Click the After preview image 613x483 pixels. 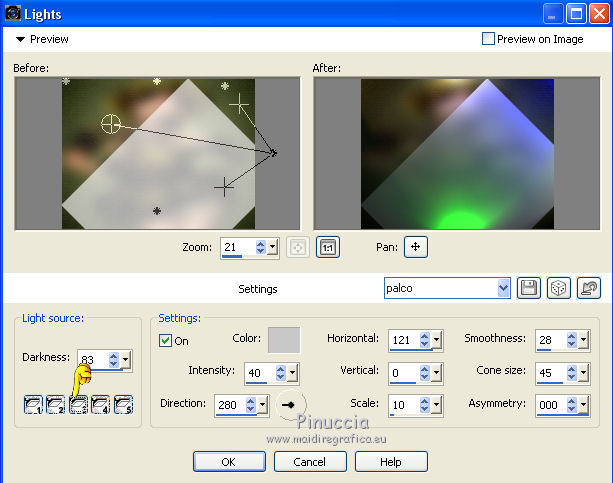click(x=457, y=154)
